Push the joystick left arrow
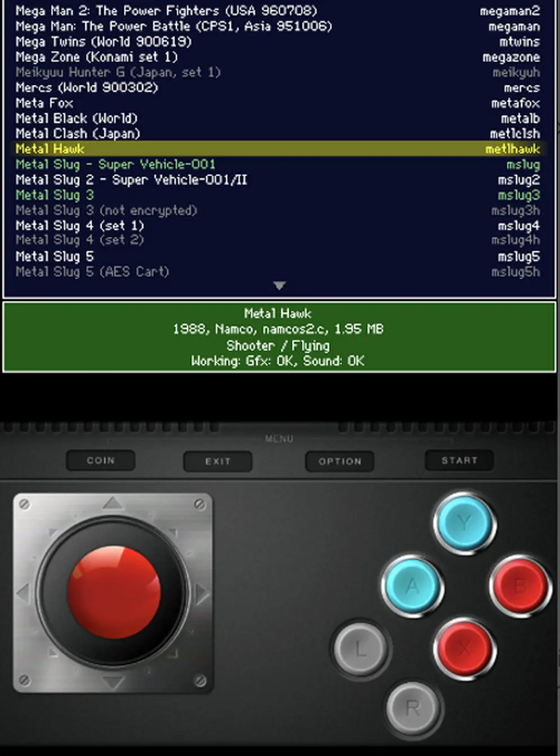 [22, 592]
